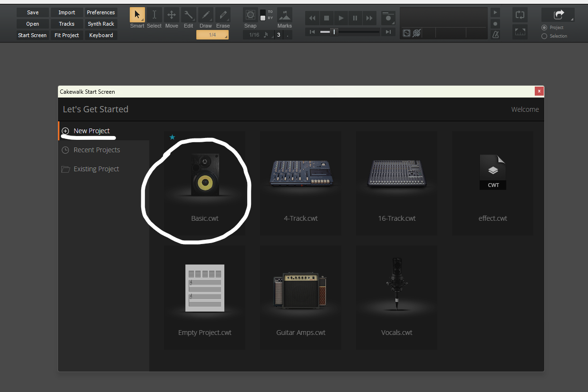Open metronome settings icon
The image size is (588, 392).
click(495, 34)
